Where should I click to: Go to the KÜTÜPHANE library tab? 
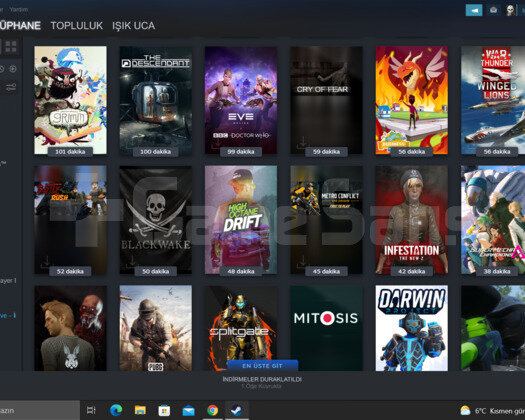[x=20, y=26]
